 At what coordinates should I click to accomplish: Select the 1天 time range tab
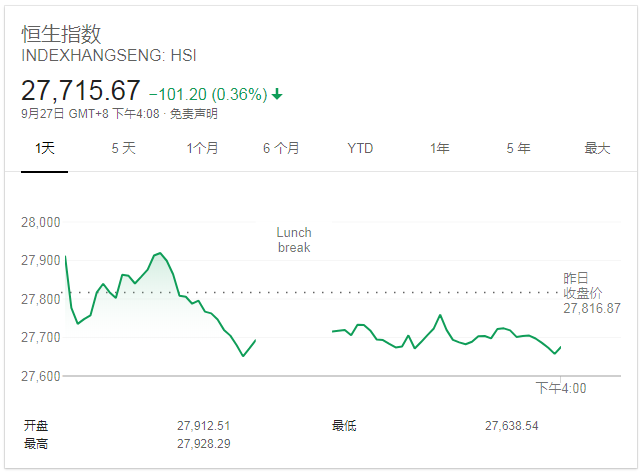point(45,148)
